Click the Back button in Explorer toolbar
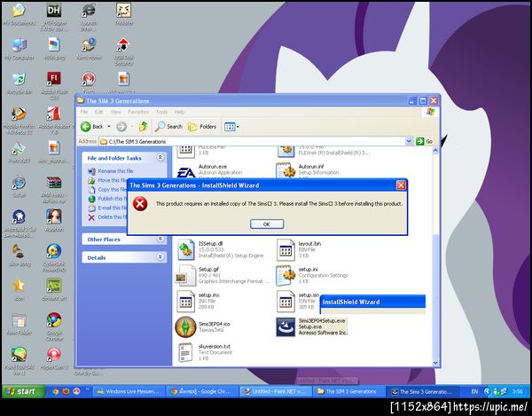 (92, 127)
